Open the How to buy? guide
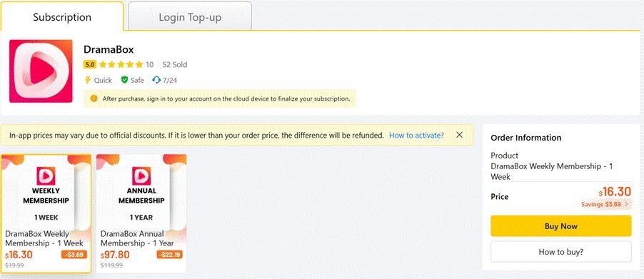The width and height of the screenshot is (644, 279). [x=560, y=251]
